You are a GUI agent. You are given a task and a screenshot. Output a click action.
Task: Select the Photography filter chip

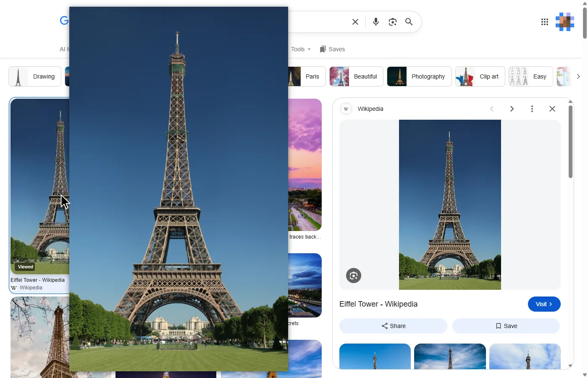click(419, 76)
